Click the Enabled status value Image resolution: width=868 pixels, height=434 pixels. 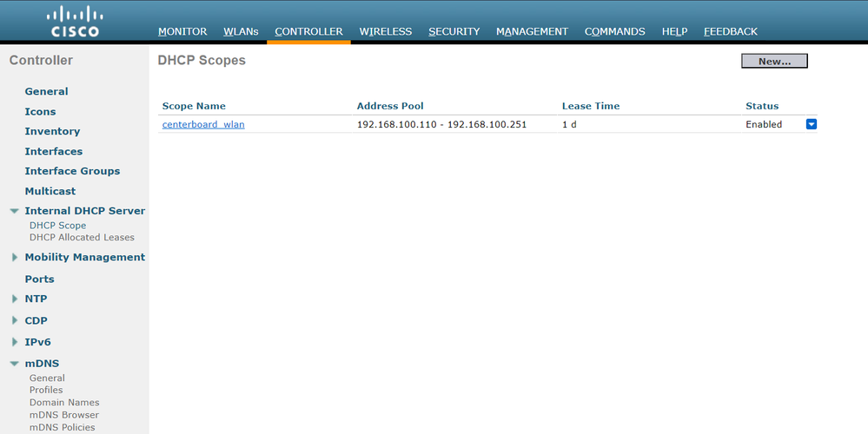[x=764, y=124]
